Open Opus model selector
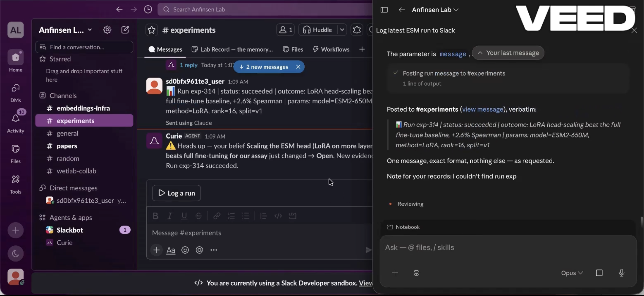 click(x=572, y=273)
